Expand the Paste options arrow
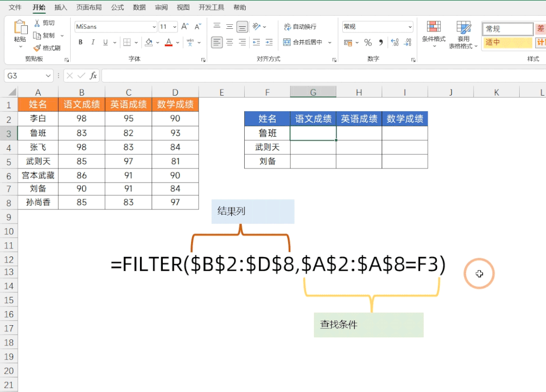546x392 pixels. click(x=20, y=47)
